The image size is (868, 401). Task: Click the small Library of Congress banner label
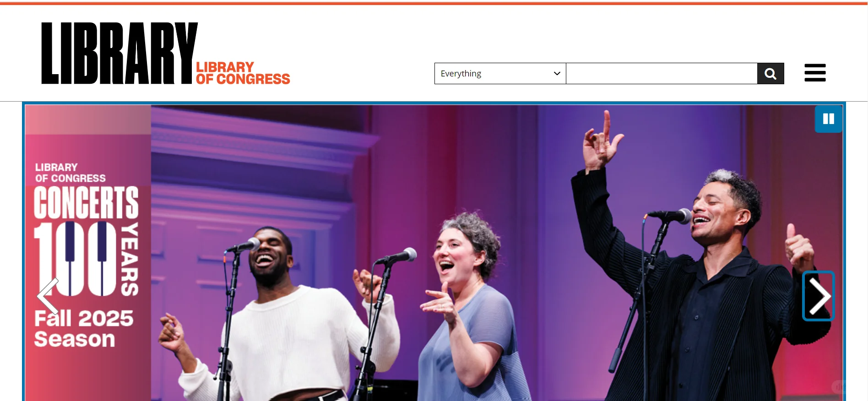(x=70, y=173)
